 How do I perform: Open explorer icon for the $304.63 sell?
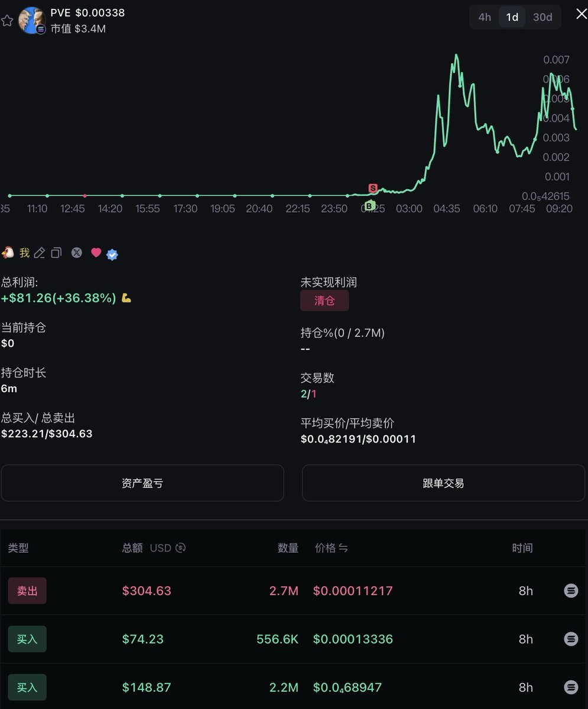point(571,591)
